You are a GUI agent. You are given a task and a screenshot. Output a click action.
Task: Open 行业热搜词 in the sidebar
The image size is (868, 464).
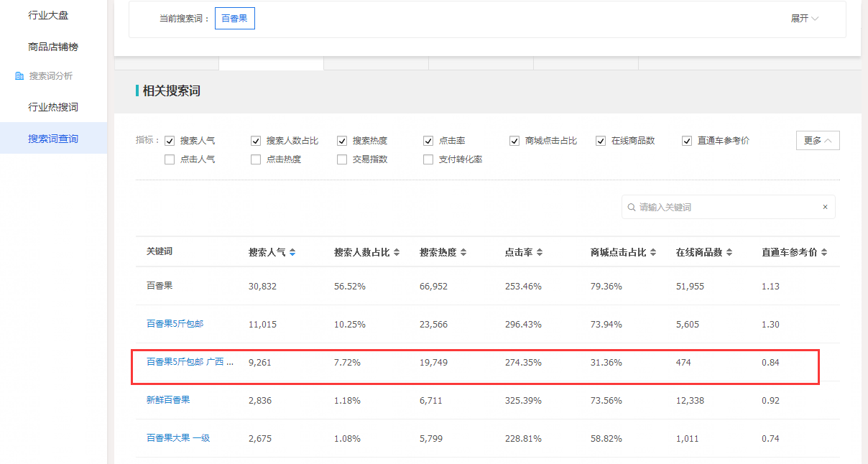53,107
